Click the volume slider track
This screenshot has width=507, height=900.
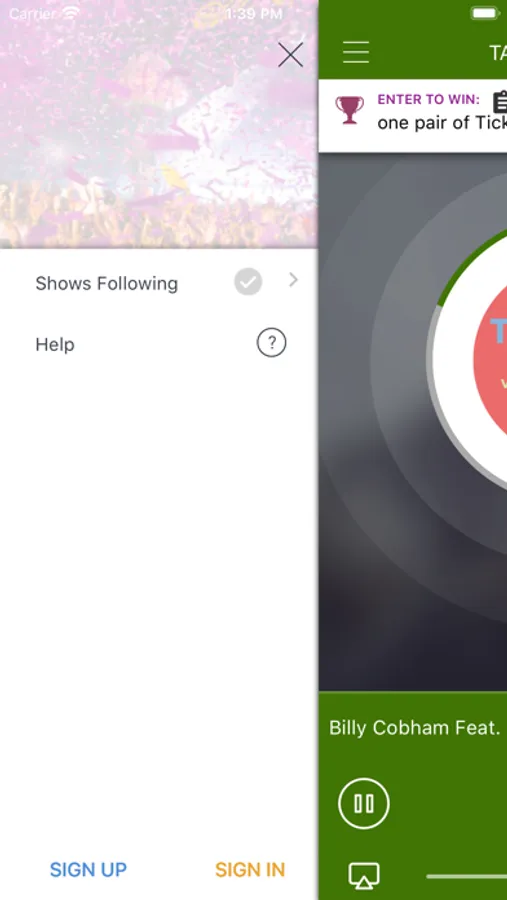coord(466,876)
